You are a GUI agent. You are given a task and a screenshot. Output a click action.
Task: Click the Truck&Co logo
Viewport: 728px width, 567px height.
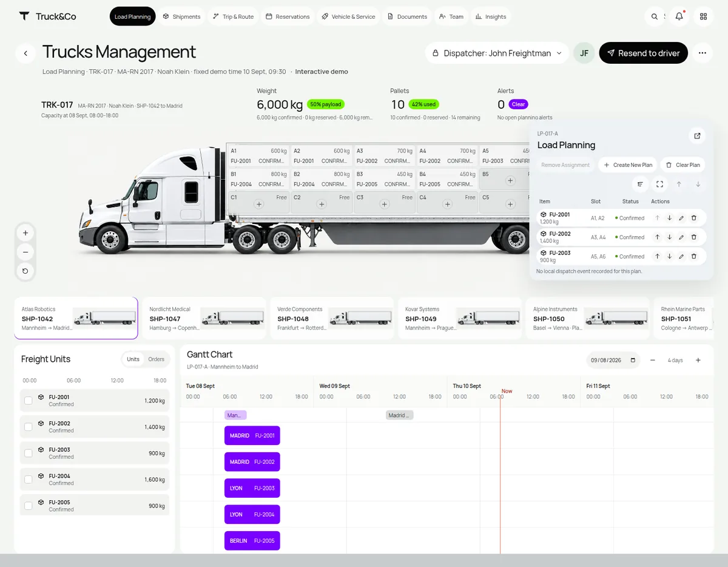47,16
